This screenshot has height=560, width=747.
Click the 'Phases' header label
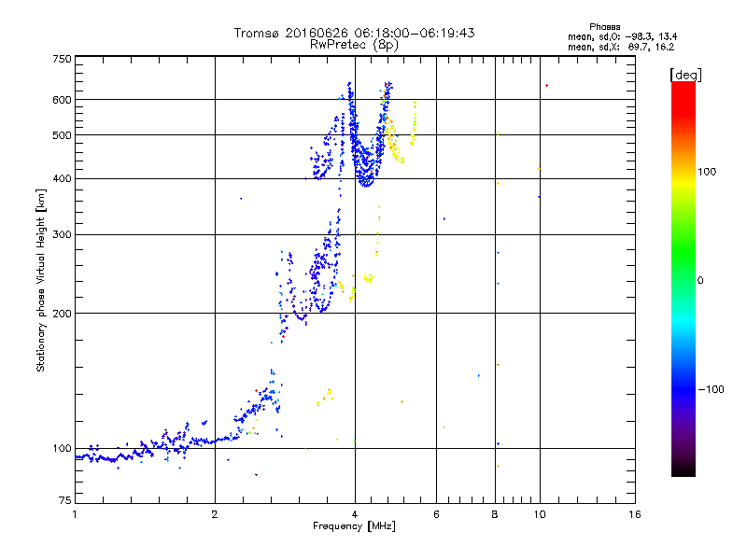pos(604,27)
